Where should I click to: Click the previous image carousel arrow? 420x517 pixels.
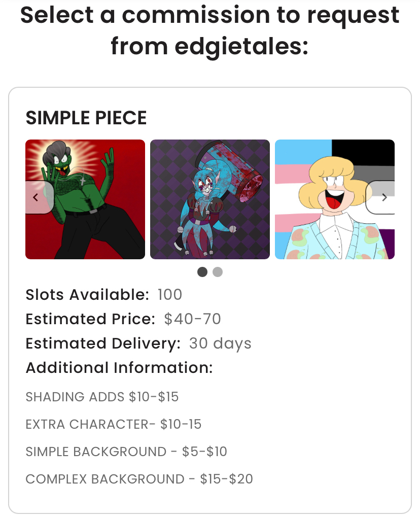36,197
